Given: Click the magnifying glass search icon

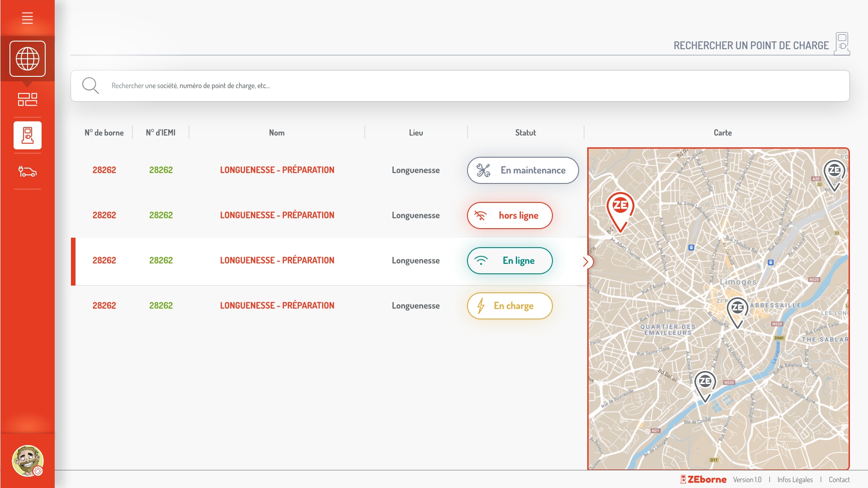Looking at the screenshot, I should click(90, 85).
